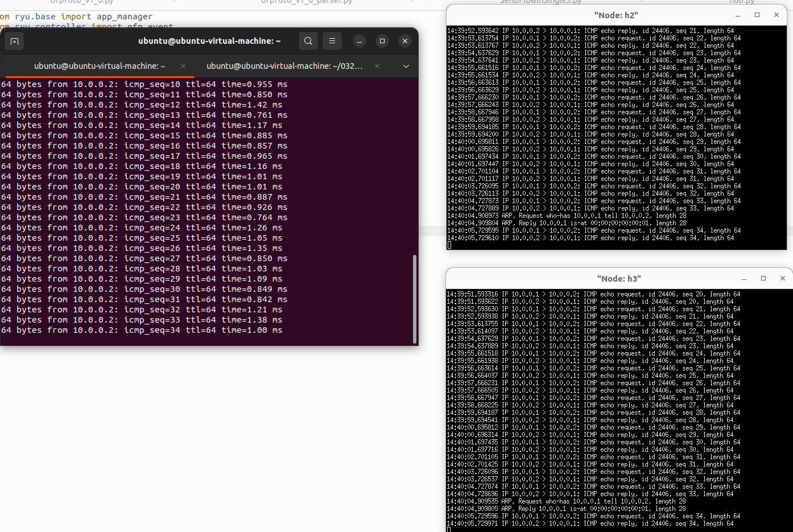Click the ARP Reply line in Node h2
This screenshot has width=793, height=532.
pyautogui.click(x=566, y=223)
